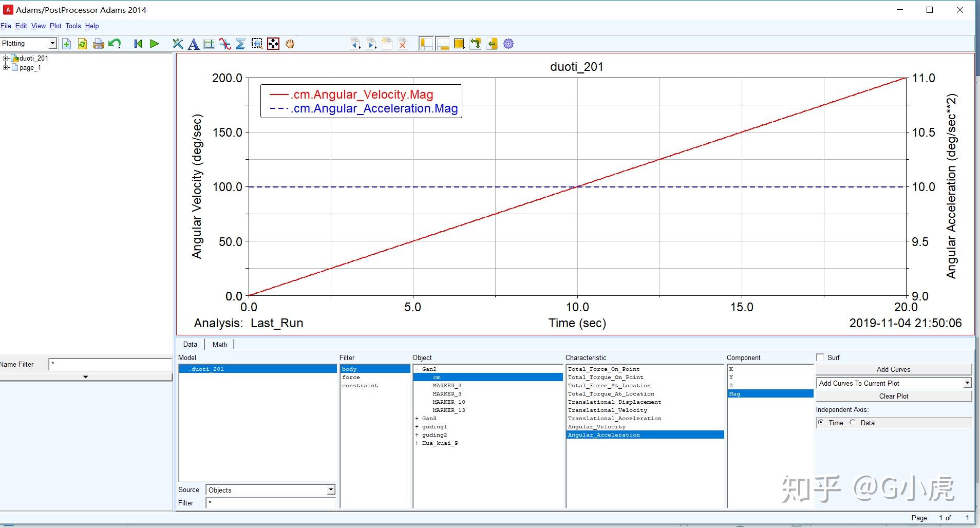The height and width of the screenshot is (528, 980).
Task: Click the sigma statistics tool icon
Action: [240, 44]
